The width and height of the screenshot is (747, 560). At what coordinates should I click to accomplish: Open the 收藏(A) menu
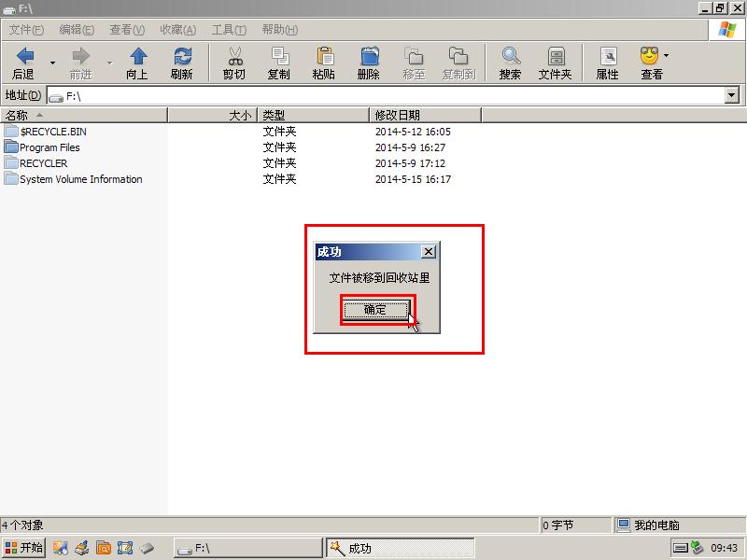[177, 30]
